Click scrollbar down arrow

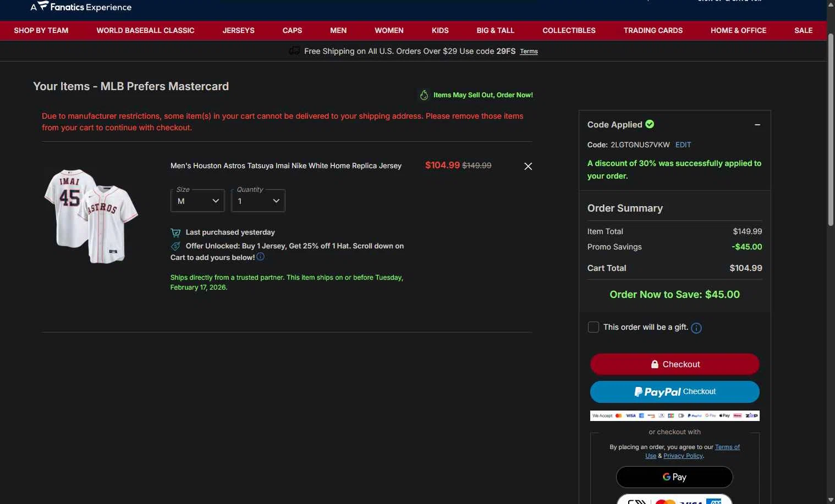pos(831,500)
